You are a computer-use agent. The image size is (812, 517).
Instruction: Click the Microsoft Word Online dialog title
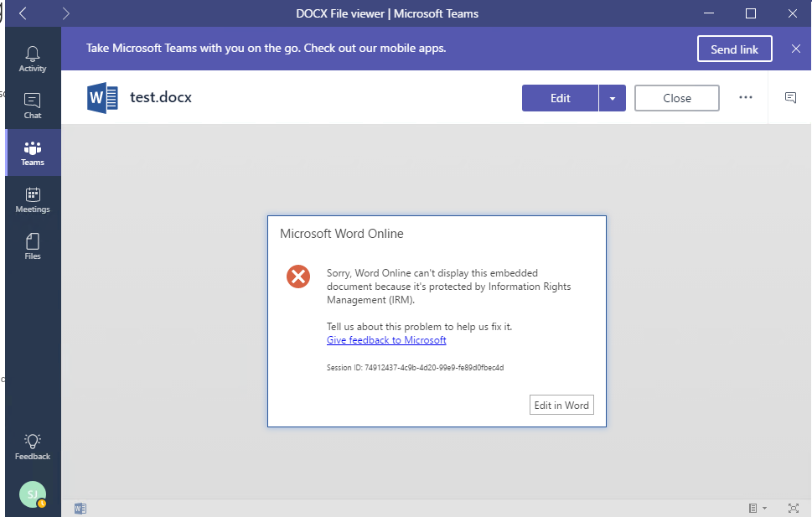point(341,234)
